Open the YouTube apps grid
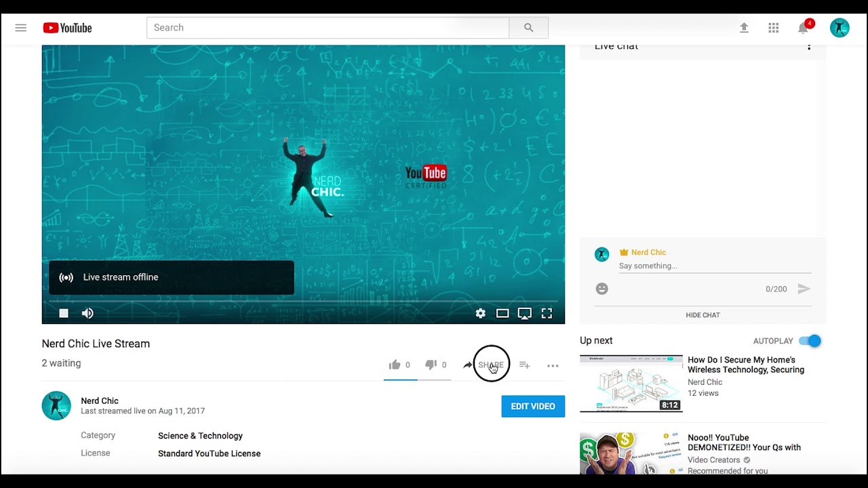The image size is (868, 488). point(774,28)
